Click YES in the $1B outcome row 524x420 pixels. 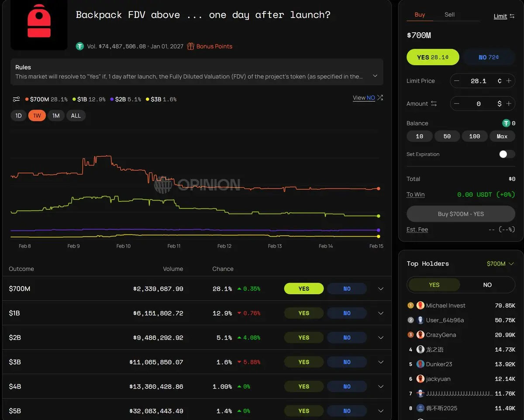[x=304, y=313]
